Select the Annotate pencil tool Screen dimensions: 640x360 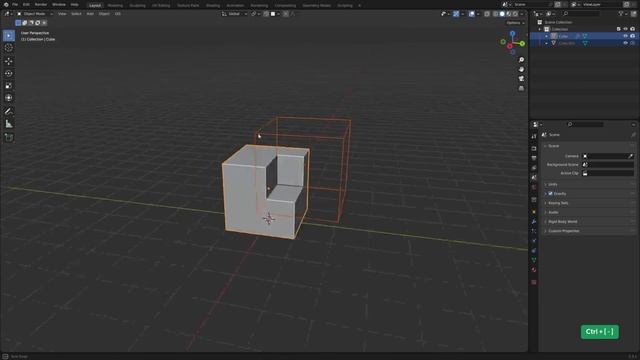coord(9,111)
